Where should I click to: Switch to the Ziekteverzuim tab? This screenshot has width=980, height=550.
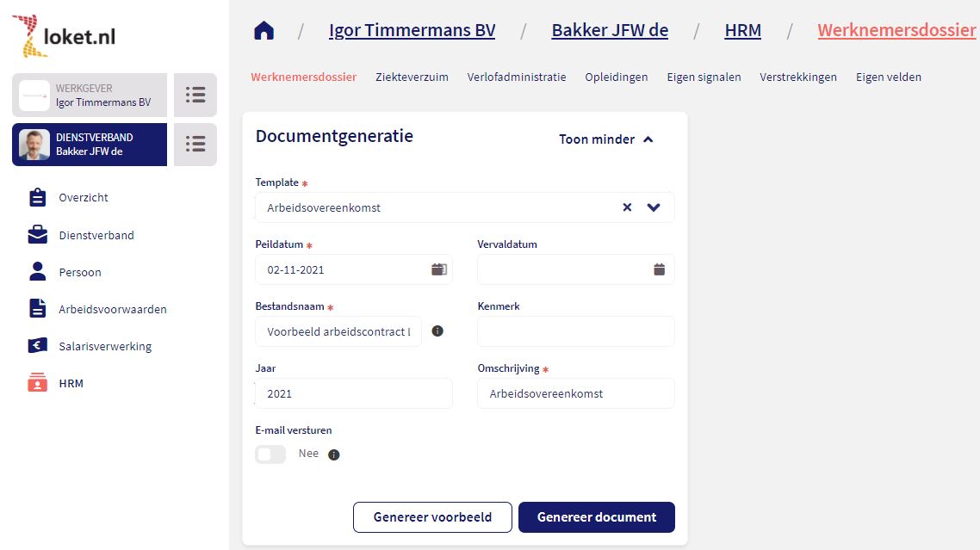(412, 77)
